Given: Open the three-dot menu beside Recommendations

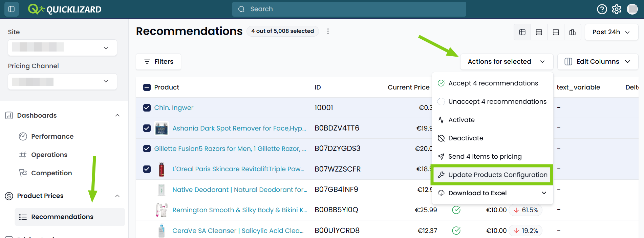Looking at the screenshot, I should [x=328, y=31].
